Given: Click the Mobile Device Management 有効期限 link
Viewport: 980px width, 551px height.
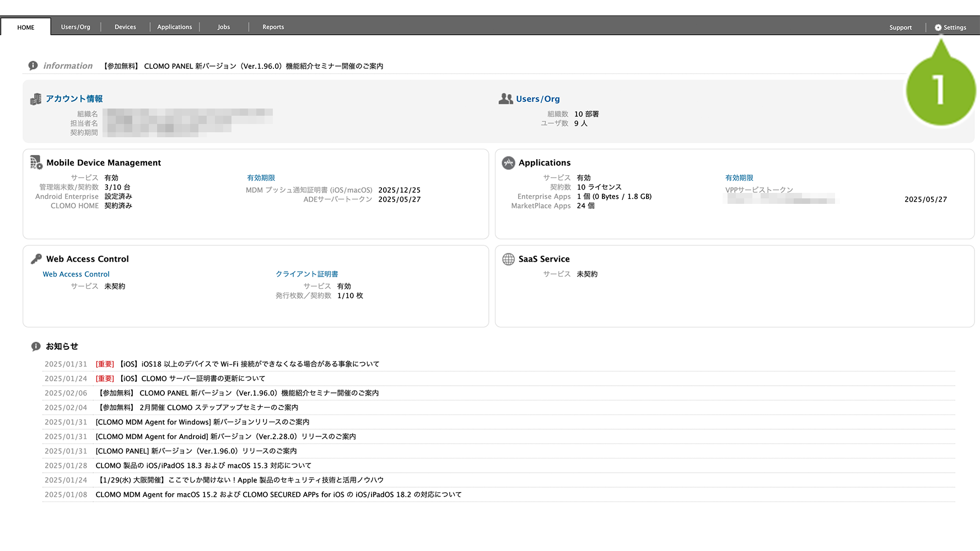Looking at the screenshot, I should [261, 178].
